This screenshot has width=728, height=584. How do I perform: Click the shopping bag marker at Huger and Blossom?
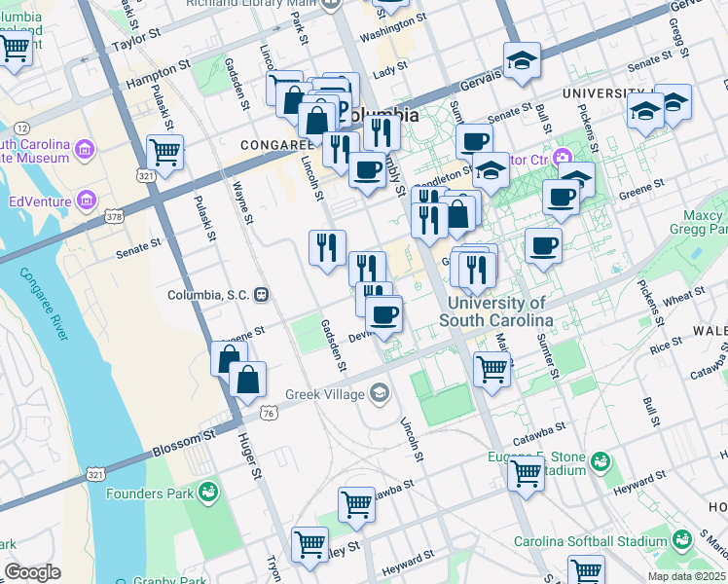click(247, 383)
